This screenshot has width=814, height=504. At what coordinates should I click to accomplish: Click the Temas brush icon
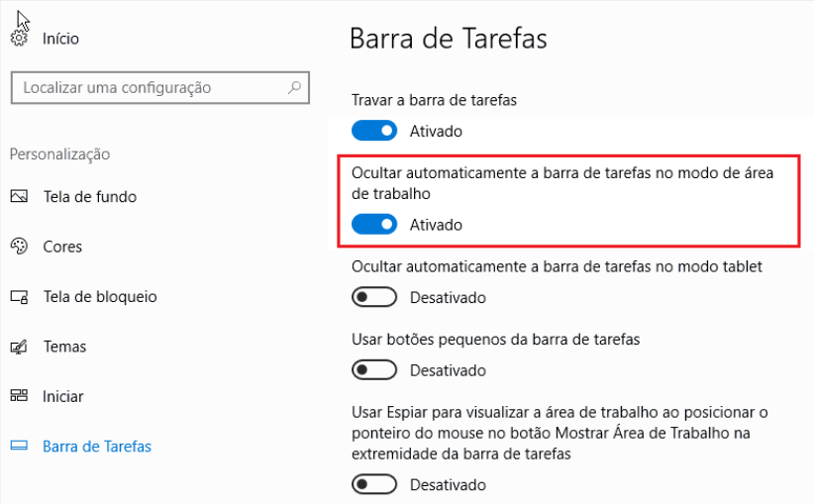[19, 347]
